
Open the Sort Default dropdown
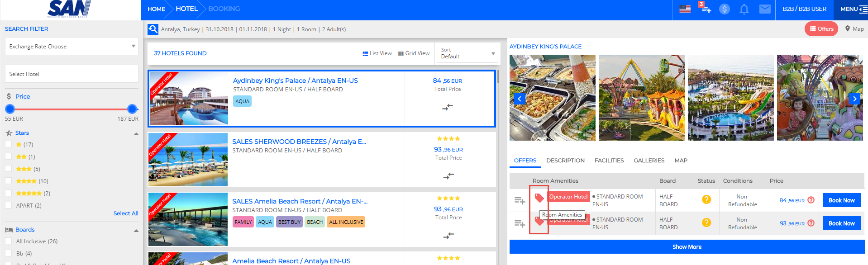[467, 53]
